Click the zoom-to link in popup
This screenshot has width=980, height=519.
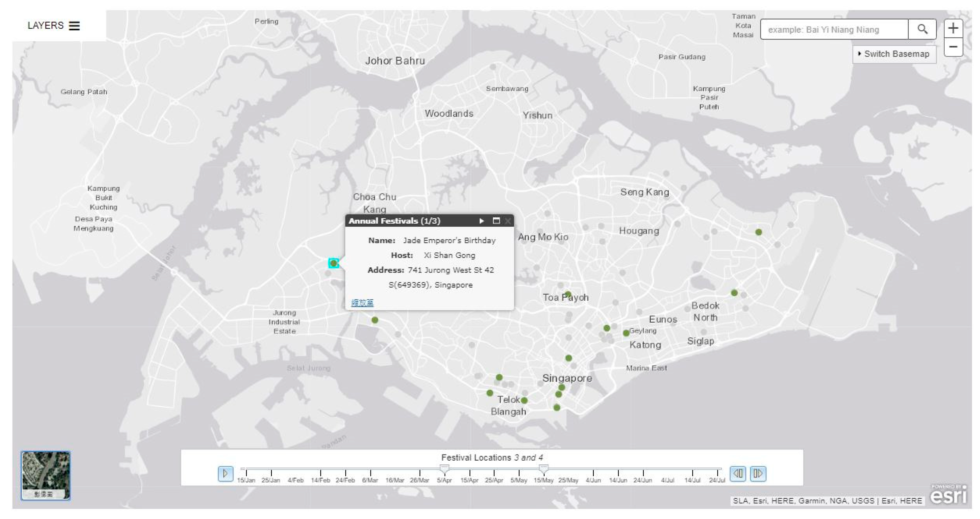click(362, 303)
